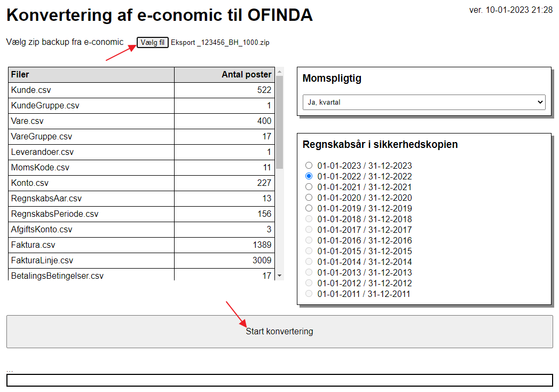Open the Momspligtig dropdown
Viewport: 559px width, 392px height.
point(424,103)
